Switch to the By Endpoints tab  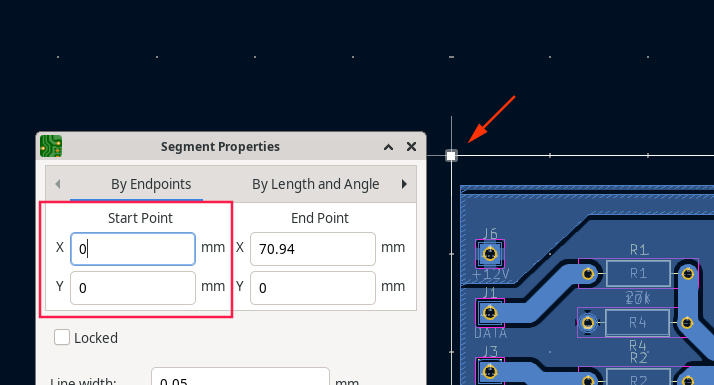pyautogui.click(x=151, y=184)
